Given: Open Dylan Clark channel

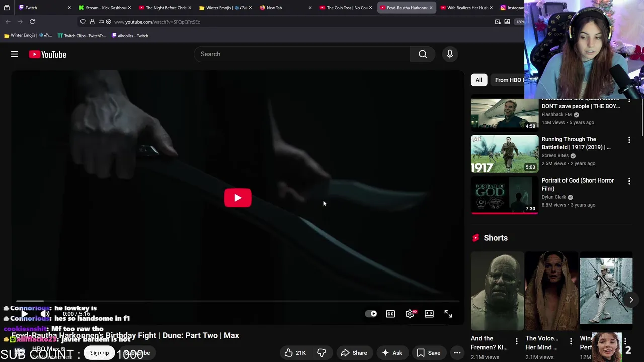Looking at the screenshot, I should click(x=554, y=197).
